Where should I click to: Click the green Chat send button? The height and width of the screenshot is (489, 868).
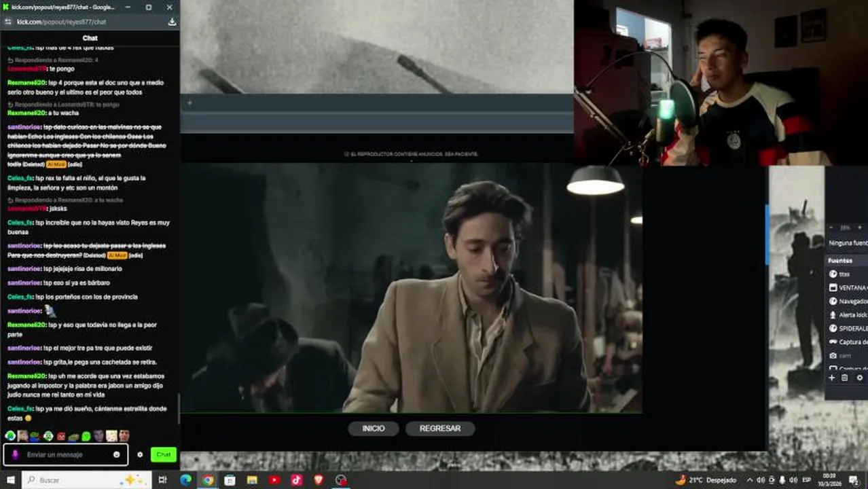tap(164, 454)
